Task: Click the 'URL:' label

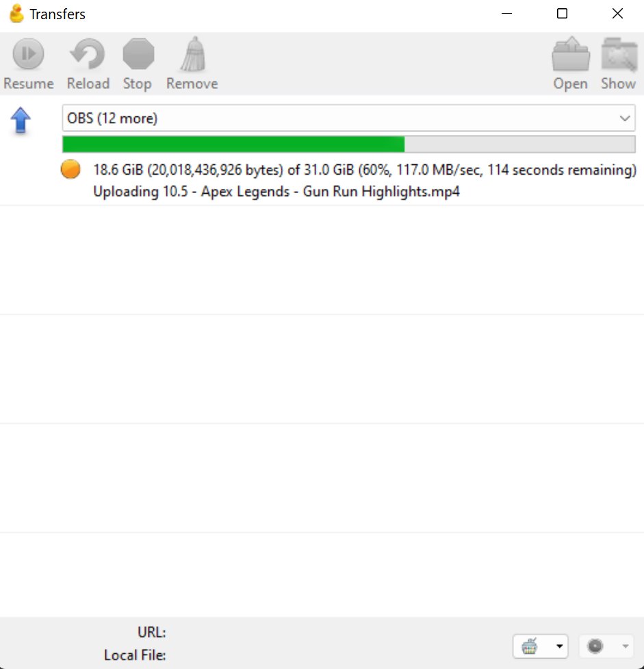Action: (151, 632)
